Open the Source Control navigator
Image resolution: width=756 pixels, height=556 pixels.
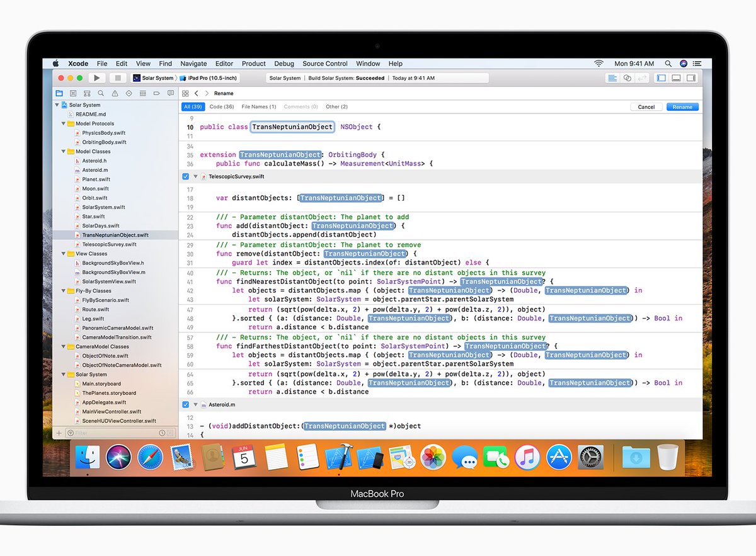(73, 93)
